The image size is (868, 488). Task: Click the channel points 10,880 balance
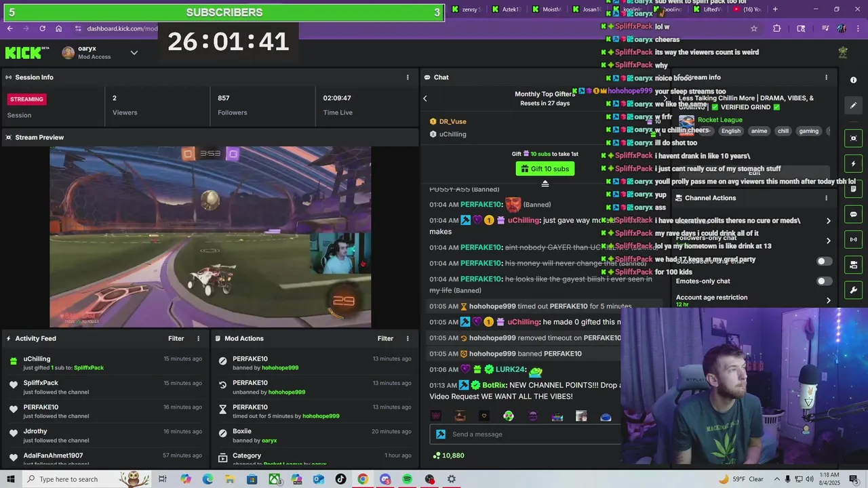point(448,455)
